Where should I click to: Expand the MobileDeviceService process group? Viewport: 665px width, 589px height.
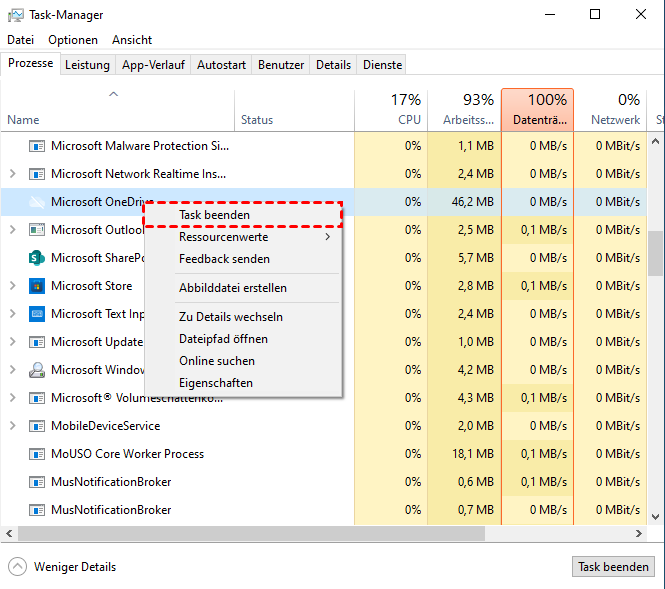(12, 426)
